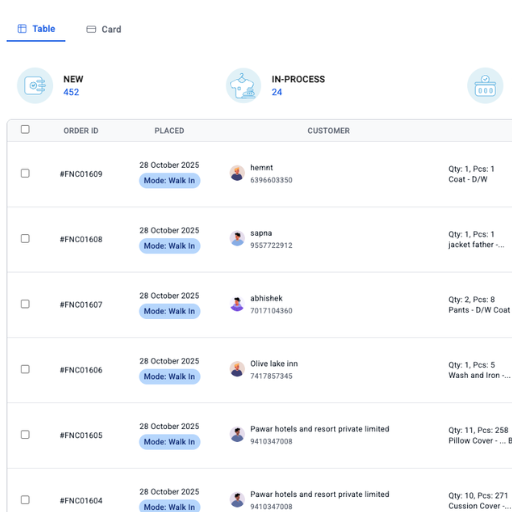The image size is (512, 512).
Task: Check the box for order #FNC01606
Action: click(25, 369)
